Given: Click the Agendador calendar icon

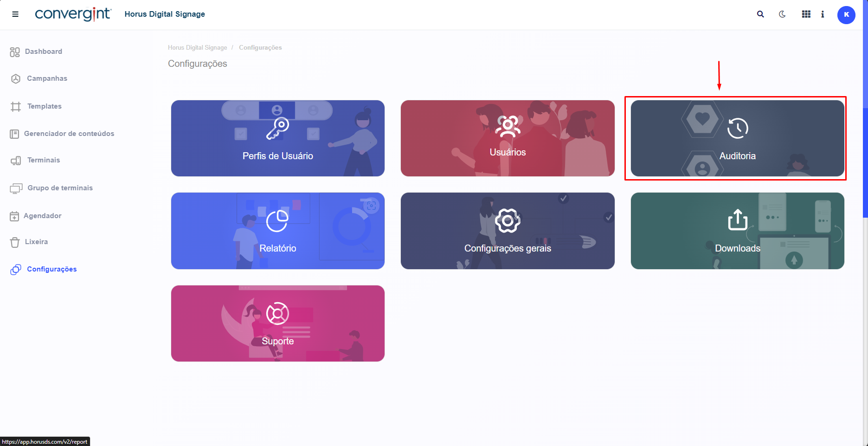Looking at the screenshot, I should [15, 216].
